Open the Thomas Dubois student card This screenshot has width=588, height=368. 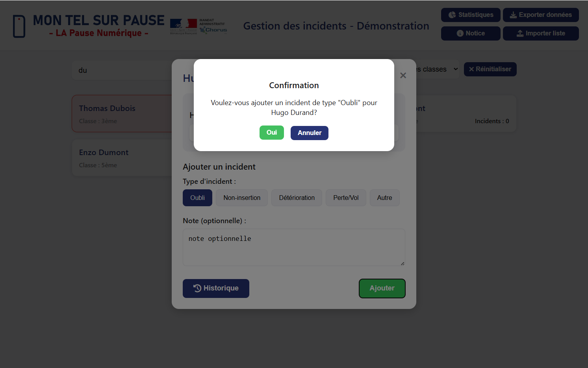click(x=122, y=114)
